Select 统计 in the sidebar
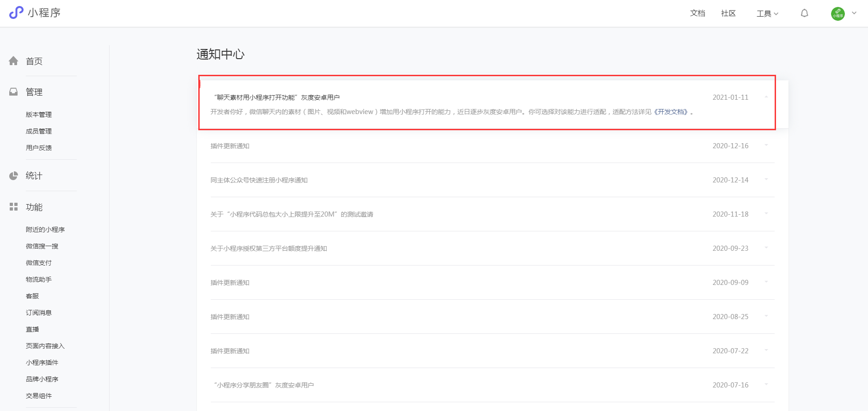Image resolution: width=868 pixels, height=411 pixels. (x=34, y=175)
